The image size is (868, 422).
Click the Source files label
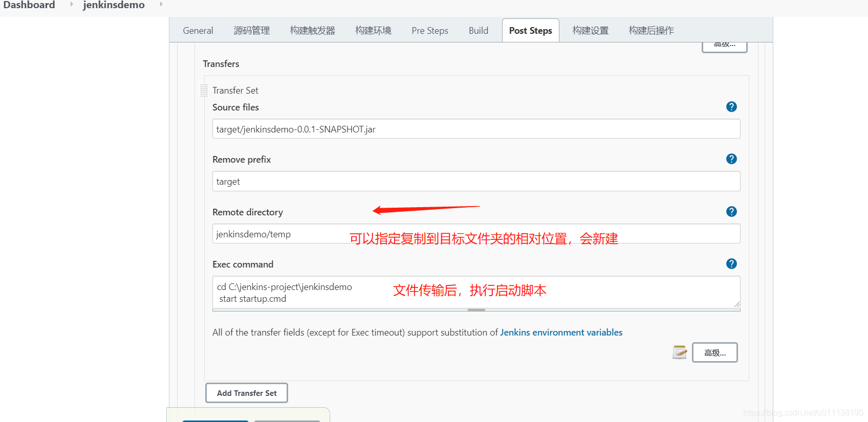click(x=236, y=107)
